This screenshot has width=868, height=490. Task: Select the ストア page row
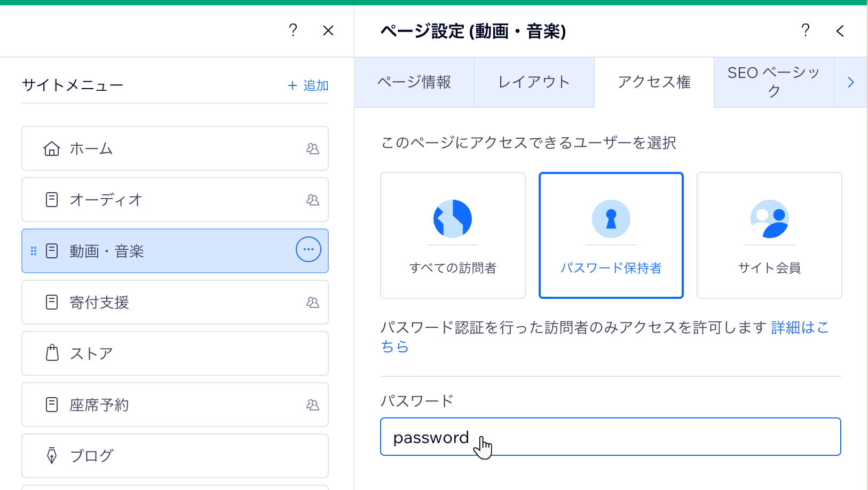pyautogui.click(x=175, y=353)
